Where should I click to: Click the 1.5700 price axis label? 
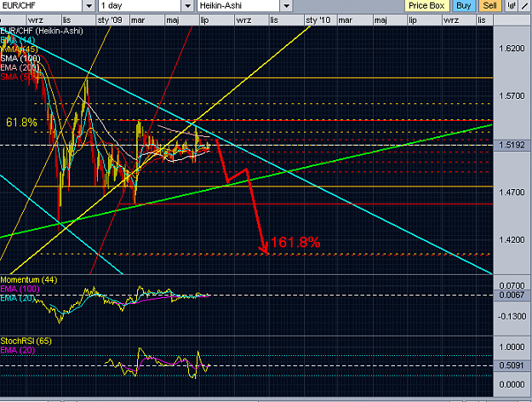coord(512,96)
